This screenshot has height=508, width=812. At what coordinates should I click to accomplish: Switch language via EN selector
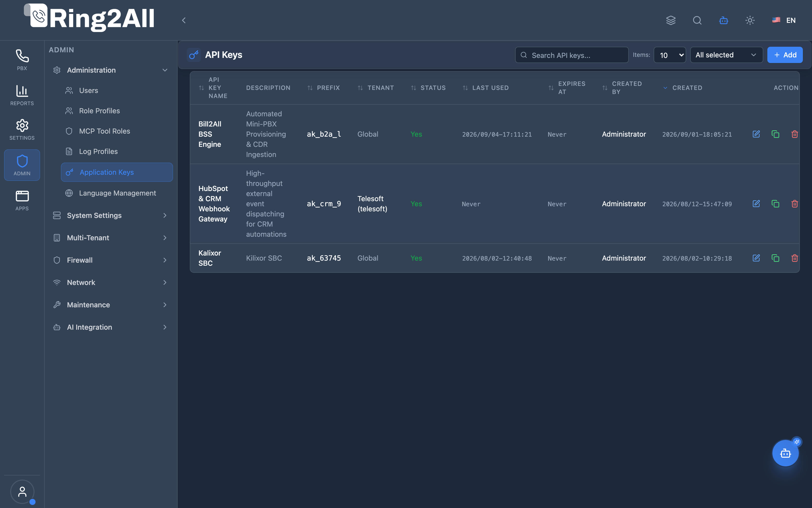click(x=784, y=20)
